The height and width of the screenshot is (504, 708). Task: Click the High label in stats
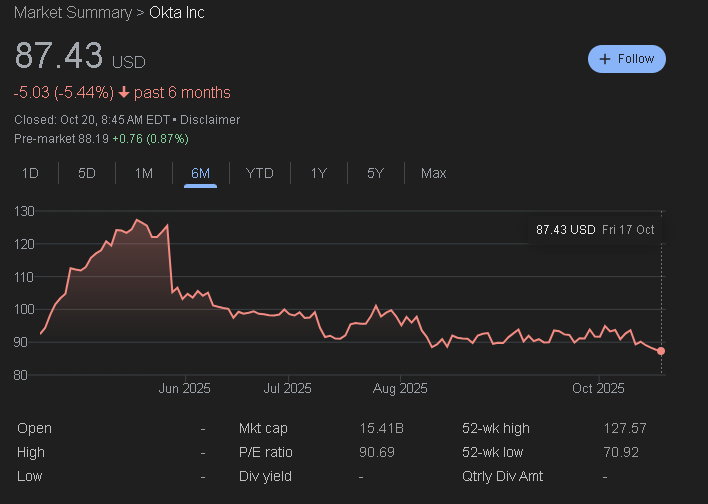pos(31,452)
